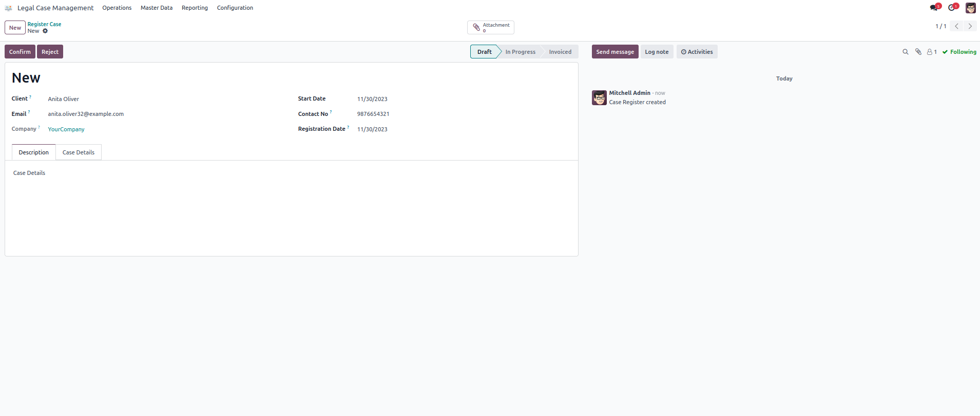
Task: Go to the next record arrow
Action: tap(970, 26)
